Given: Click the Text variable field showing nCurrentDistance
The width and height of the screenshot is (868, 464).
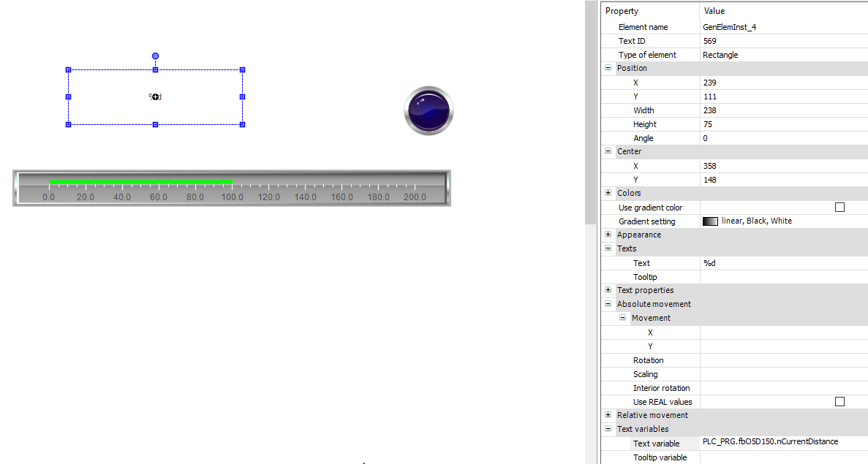Looking at the screenshot, I should click(769, 443).
